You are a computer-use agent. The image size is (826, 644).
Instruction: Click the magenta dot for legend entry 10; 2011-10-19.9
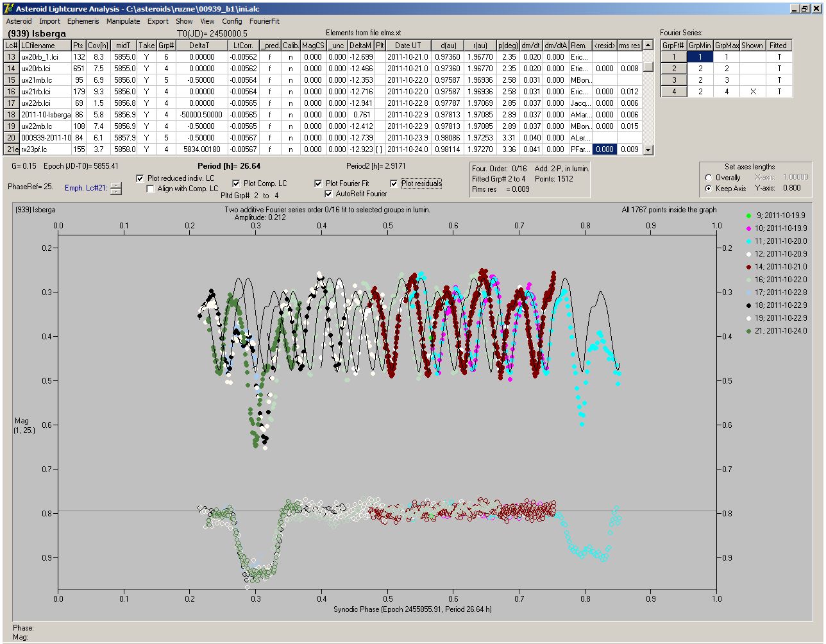point(748,228)
